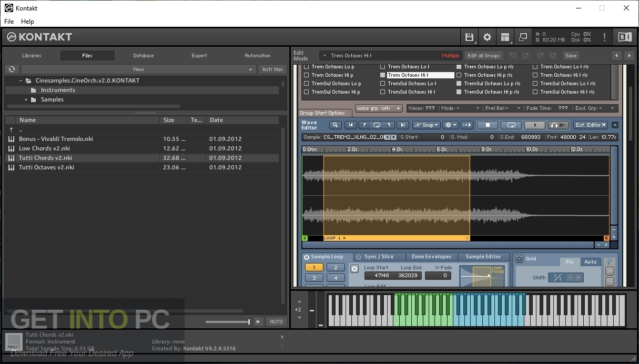Check the Trem Octaves Hi p group

306,75
